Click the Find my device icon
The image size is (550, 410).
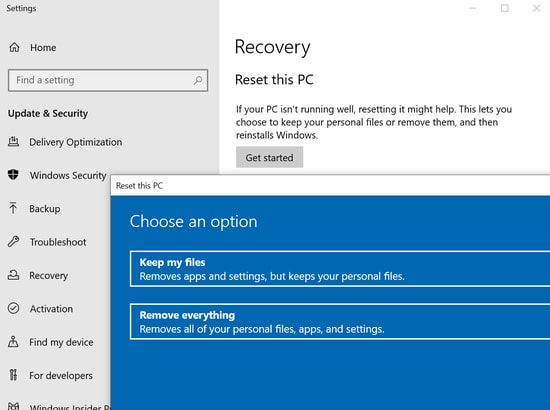13,341
